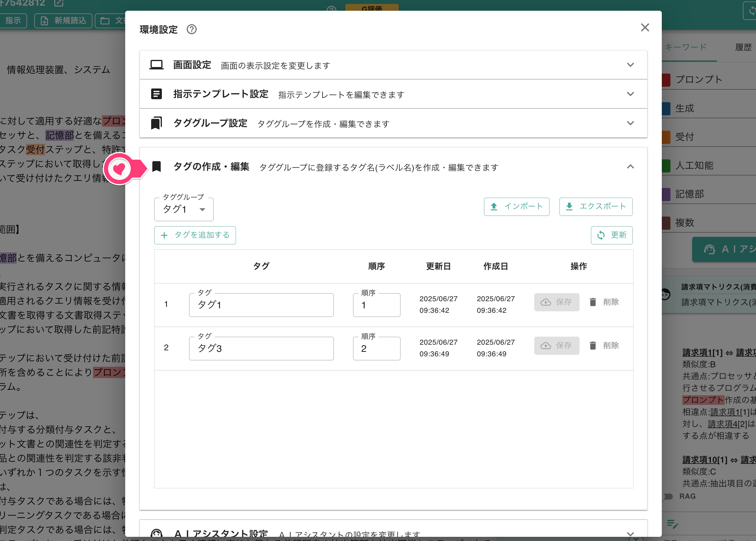Click the G評価 badge in the header
Screen dimensions: 756x541
pyautogui.click(x=372, y=7)
